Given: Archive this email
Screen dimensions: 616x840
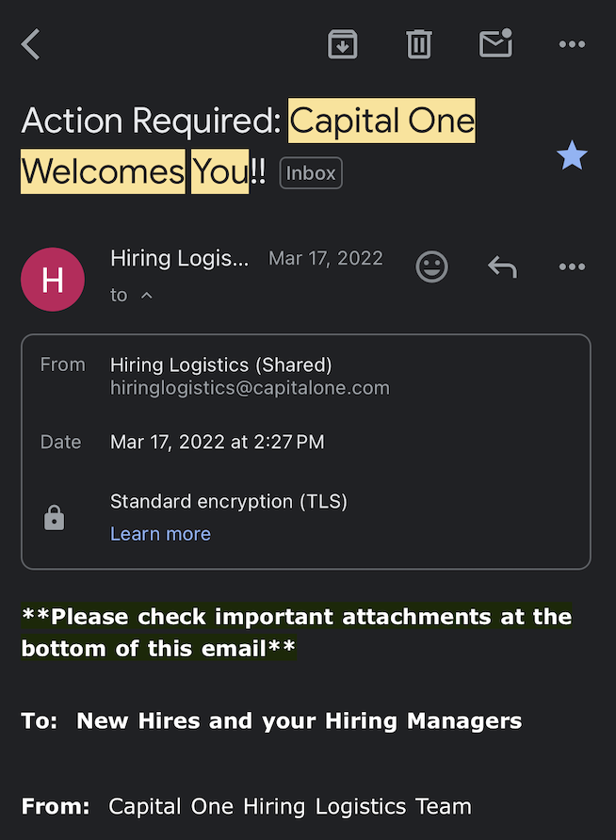Looking at the screenshot, I should (x=342, y=44).
